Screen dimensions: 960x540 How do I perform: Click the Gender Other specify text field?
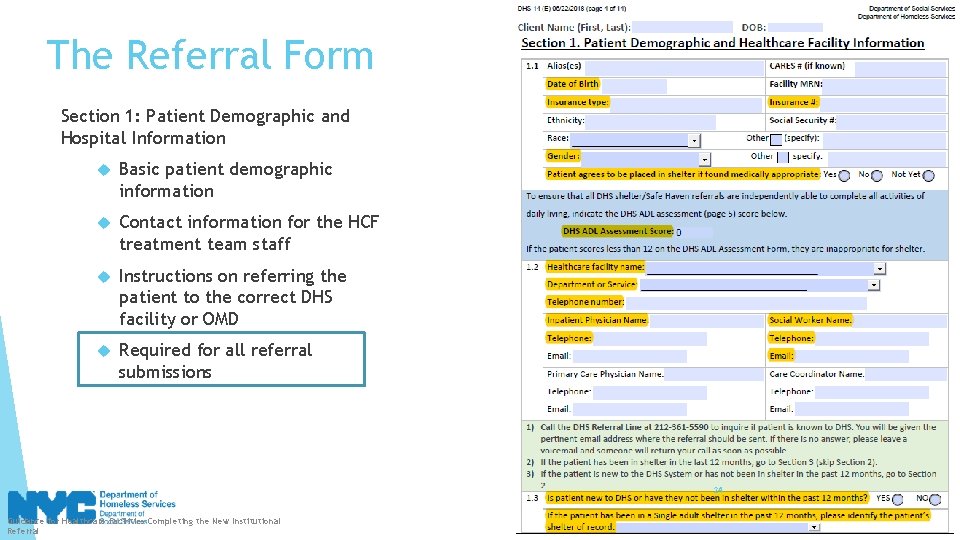[887, 157]
